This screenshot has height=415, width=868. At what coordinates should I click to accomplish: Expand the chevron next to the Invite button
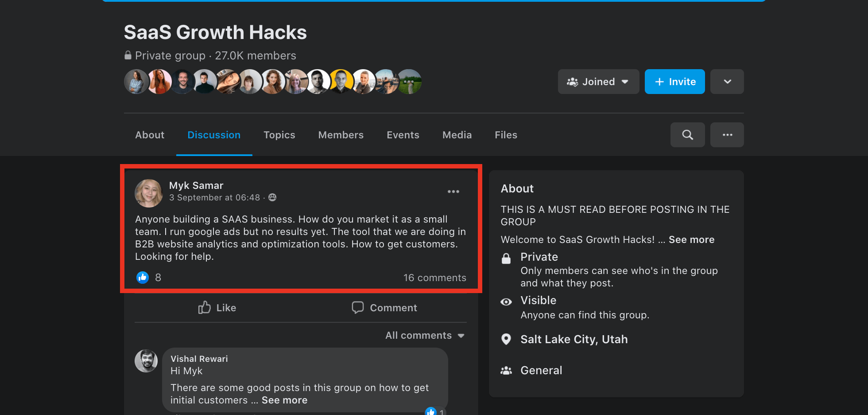click(x=727, y=82)
